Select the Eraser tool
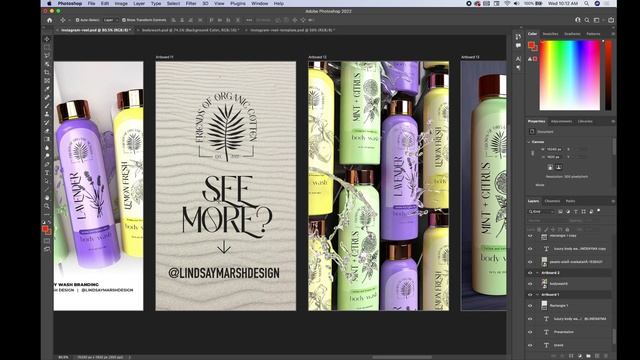The width and height of the screenshot is (640, 360). point(47,131)
